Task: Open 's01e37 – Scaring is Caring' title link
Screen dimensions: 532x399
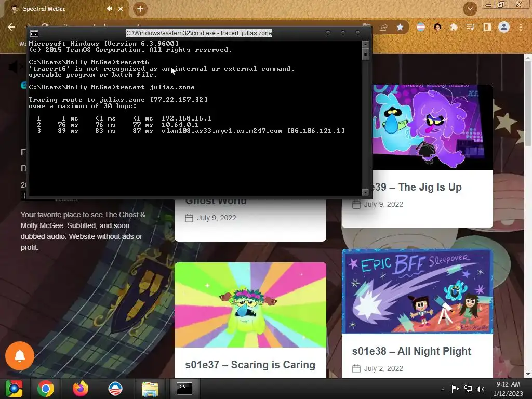Action: (x=250, y=365)
